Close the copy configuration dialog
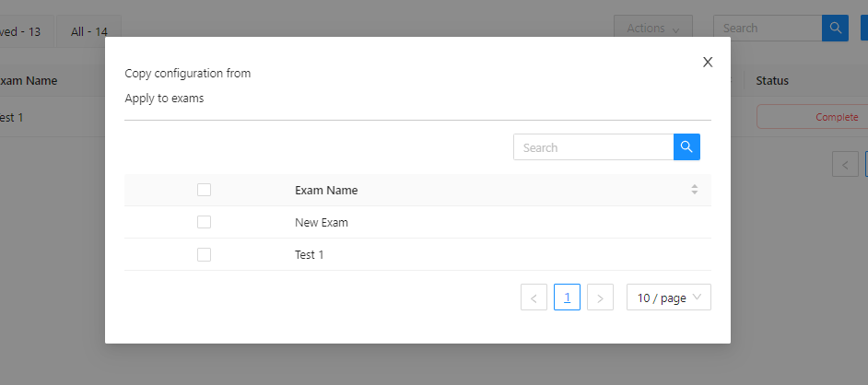This screenshot has height=385, width=868. point(708,63)
